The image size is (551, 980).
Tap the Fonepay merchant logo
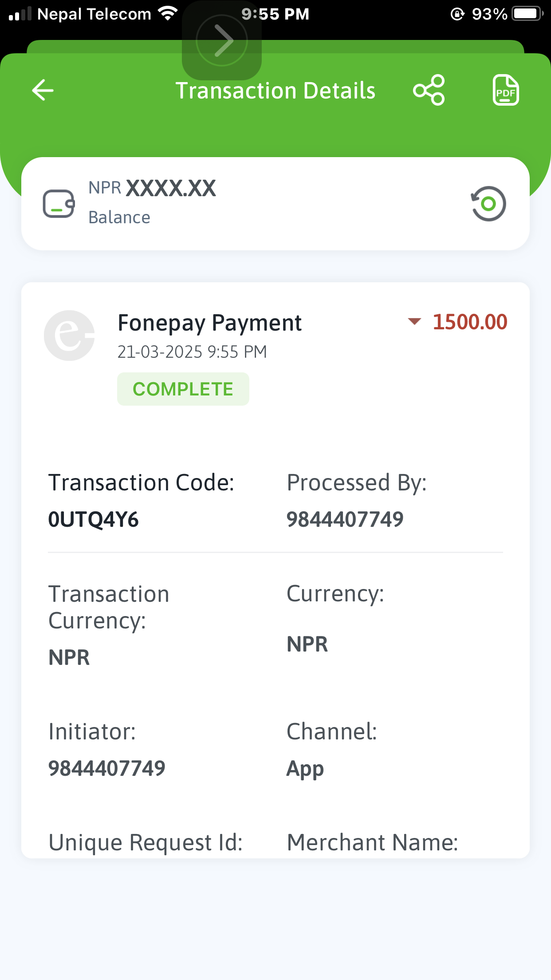(x=69, y=336)
